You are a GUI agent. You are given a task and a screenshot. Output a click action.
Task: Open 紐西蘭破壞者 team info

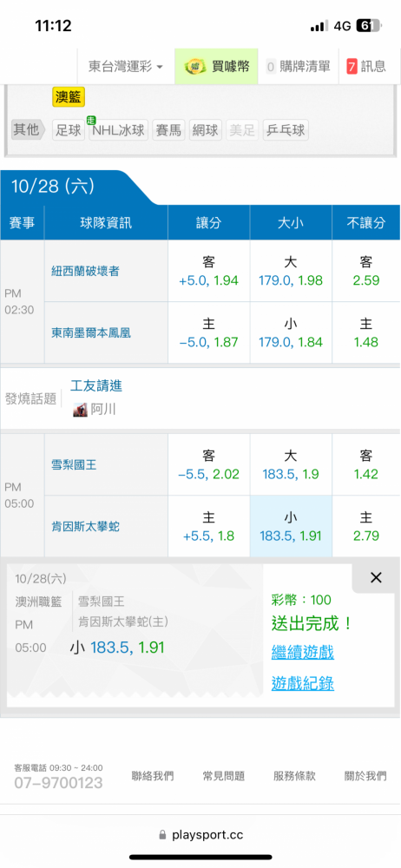click(x=85, y=271)
